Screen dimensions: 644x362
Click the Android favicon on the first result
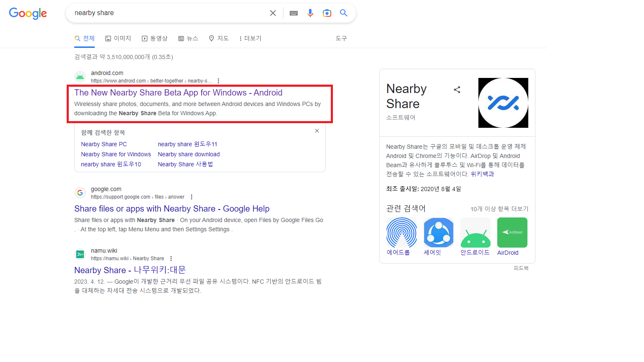[x=80, y=76]
